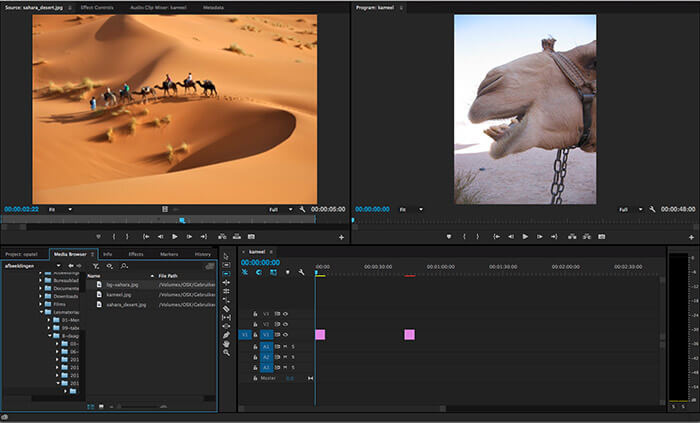Toggle visibility eye of the V3 track

pyautogui.click(x=285, y=313)
